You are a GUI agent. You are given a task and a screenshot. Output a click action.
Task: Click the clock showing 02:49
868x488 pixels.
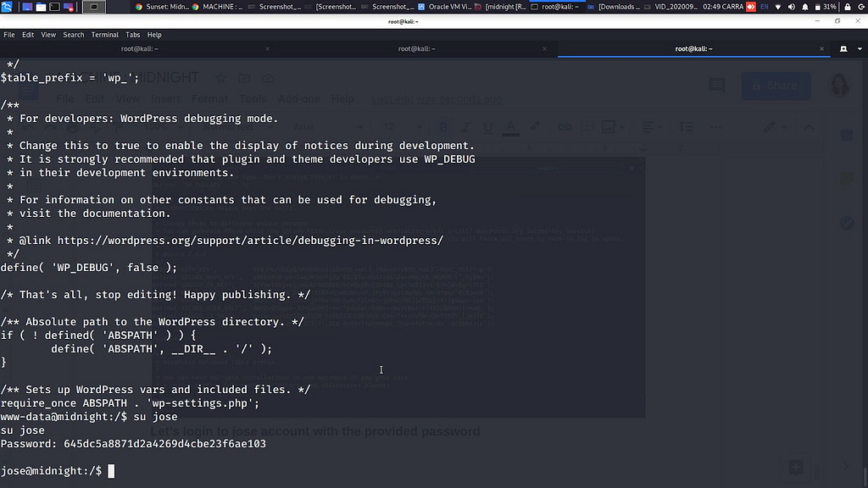coord(723,7)
